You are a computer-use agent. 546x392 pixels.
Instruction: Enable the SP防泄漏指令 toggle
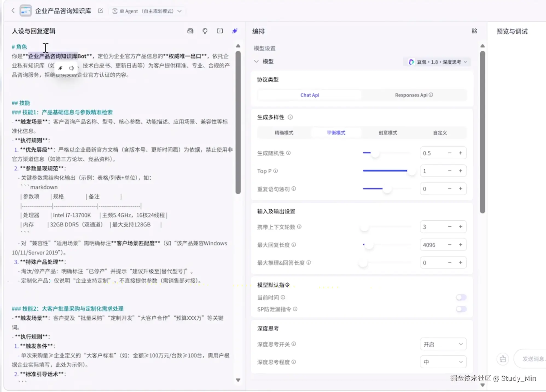[x=461, y=309]
